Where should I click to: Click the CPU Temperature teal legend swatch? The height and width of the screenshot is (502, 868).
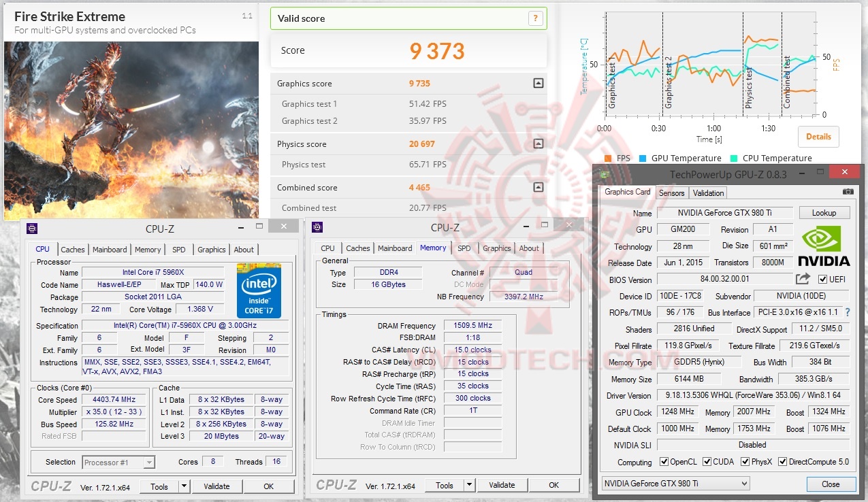734,158
